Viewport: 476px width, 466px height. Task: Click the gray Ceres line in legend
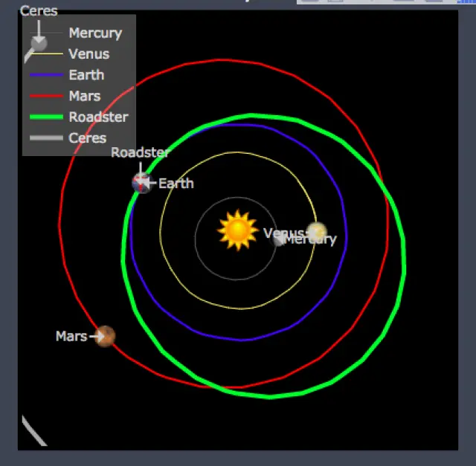[46, 137]
